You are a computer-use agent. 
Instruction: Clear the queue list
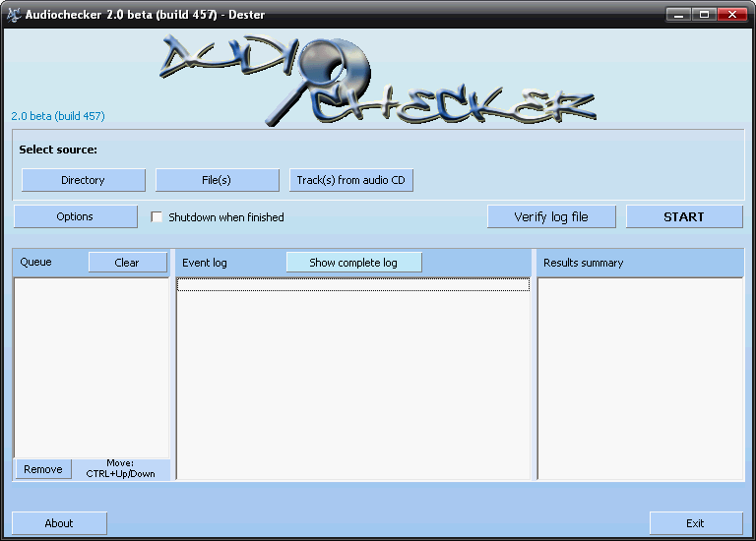click(128, 263)
